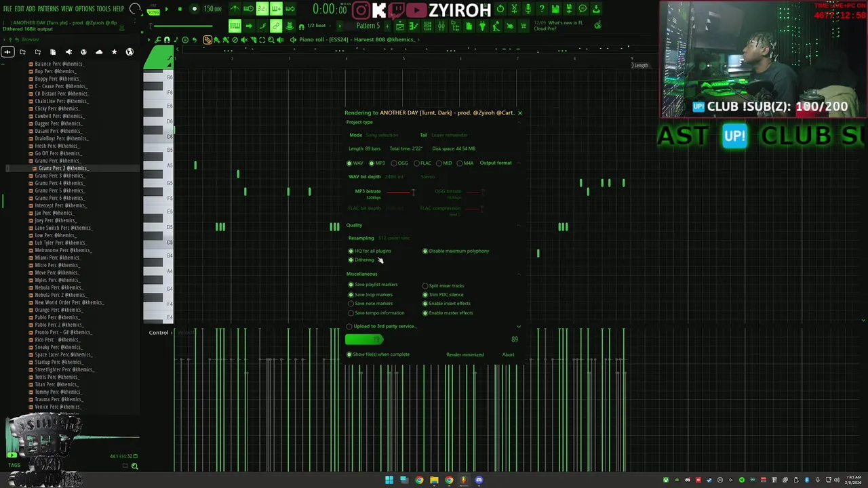Screen dimensions: 868x488
Task: Toggle the metronome icon in top toolbar
Action: 235,9
